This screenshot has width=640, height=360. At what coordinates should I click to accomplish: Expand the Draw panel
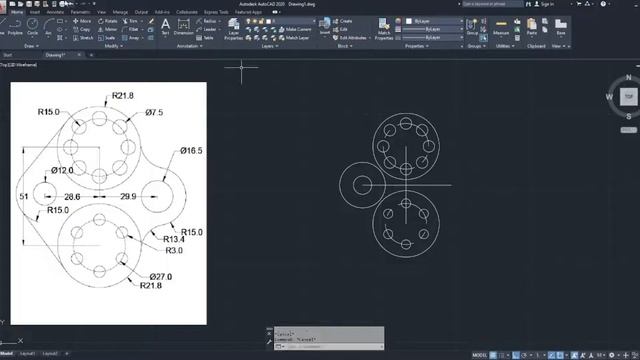(x=31, y=46)
